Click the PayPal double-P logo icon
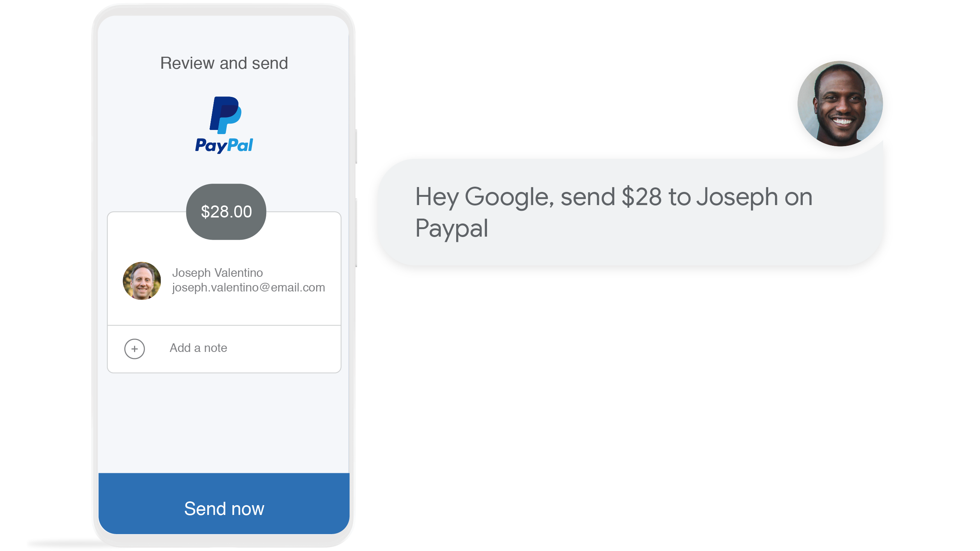 225,115
